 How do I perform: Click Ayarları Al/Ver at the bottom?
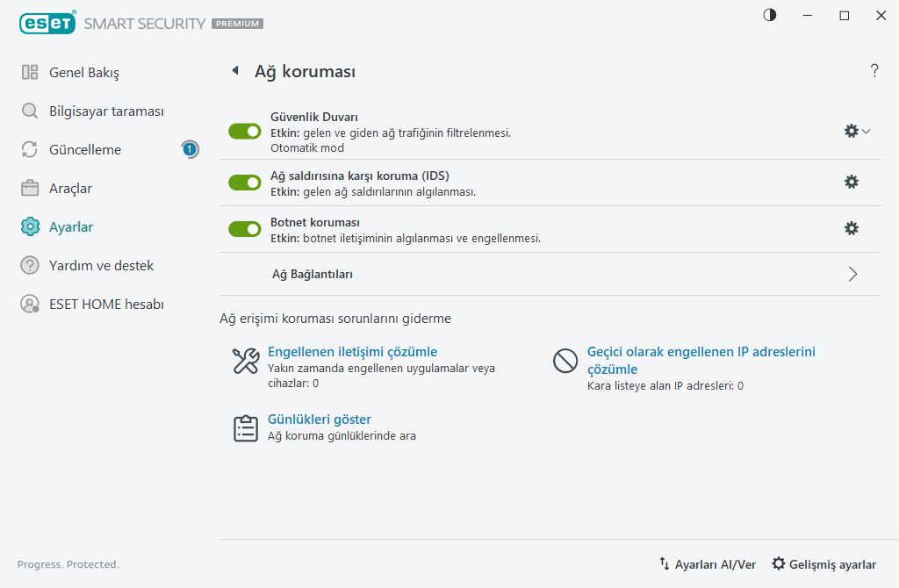pyautogui.click(x=707, y=564)
